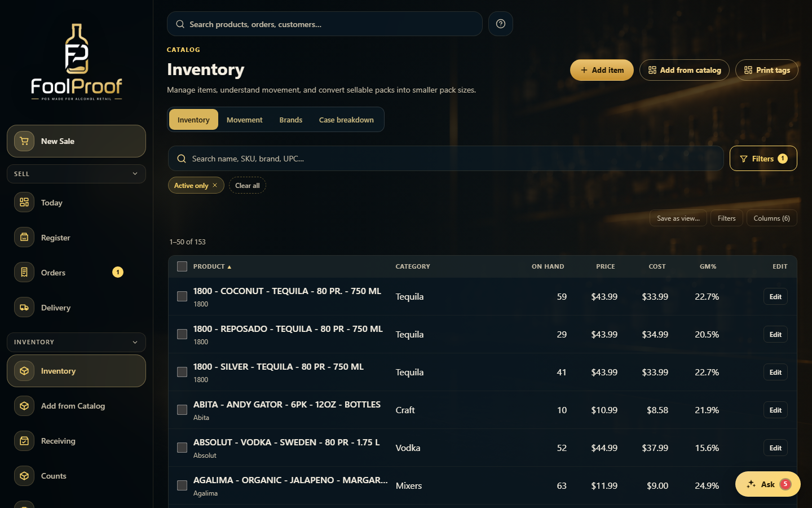
Task: Open the Ask assistant button
Action: click(767, 484)
